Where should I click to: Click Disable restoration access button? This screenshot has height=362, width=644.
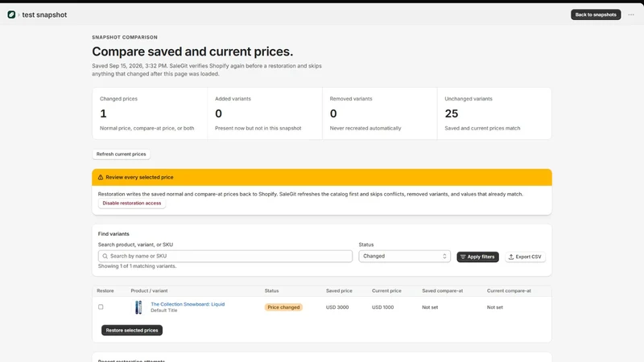click(132, 204)
